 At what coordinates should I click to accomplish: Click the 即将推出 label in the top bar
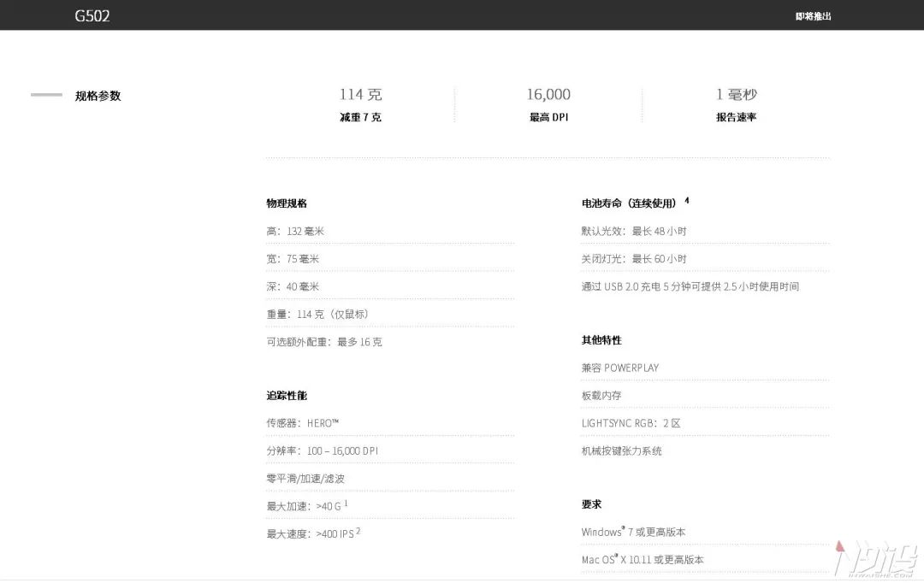click(811, 15)
